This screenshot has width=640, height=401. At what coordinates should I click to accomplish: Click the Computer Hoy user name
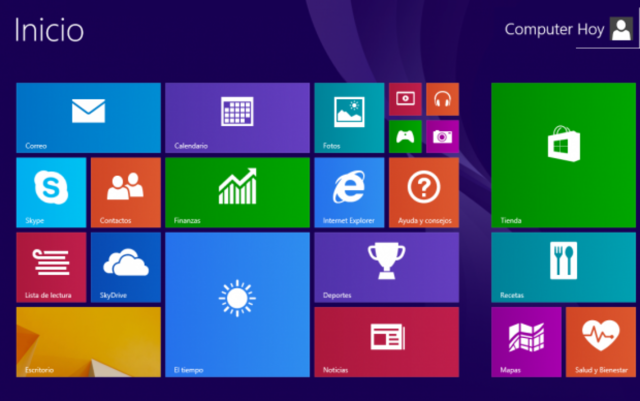tap(554, 29)
